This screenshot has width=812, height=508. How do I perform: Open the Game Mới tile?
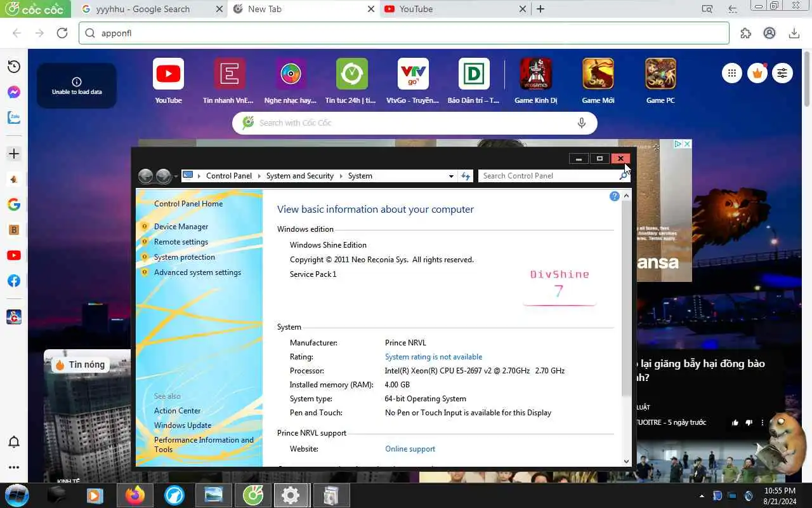click(x=598, y=81)
